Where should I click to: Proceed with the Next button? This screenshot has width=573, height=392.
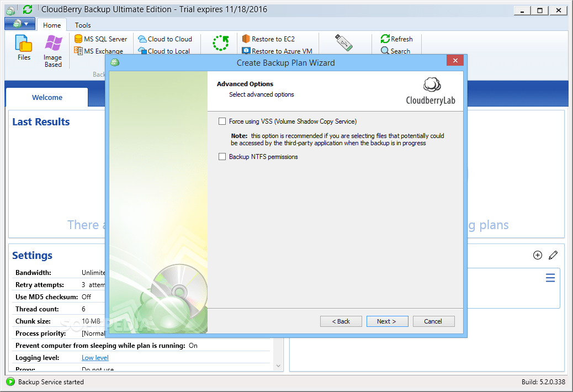(387, 321)
